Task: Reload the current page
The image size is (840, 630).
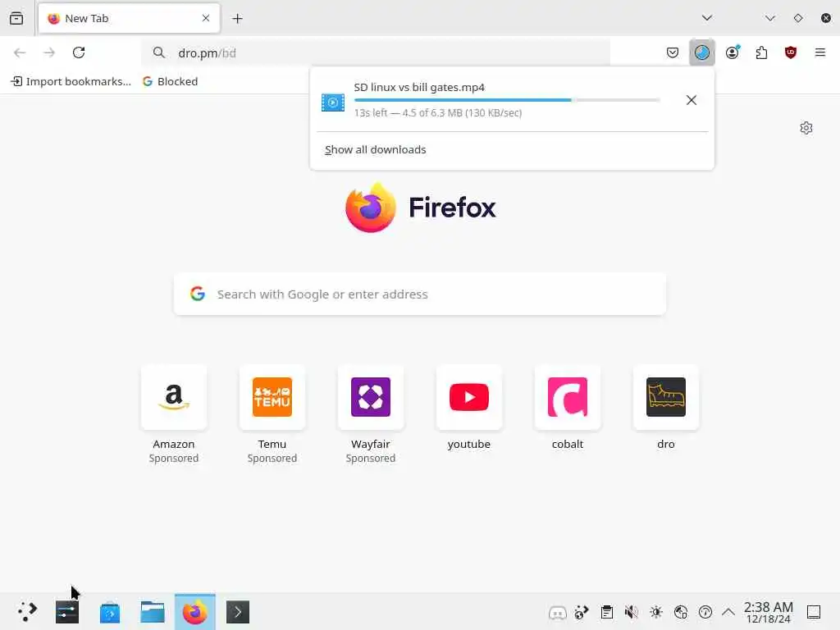Action: (x=79, y=52)
